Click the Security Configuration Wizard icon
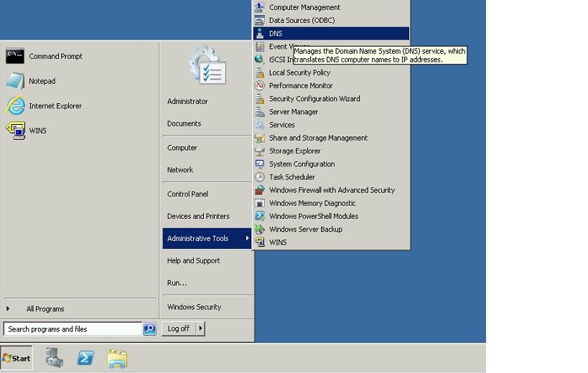Image resolution: width=588 pixels, height=373 pixels. 259,99
